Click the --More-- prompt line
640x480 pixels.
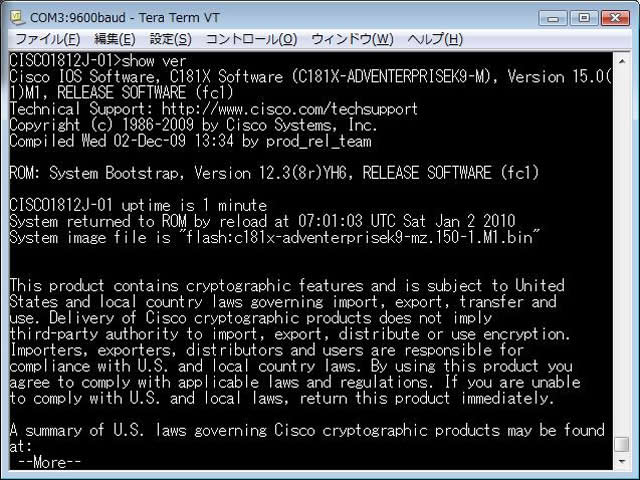coord(48,462)
